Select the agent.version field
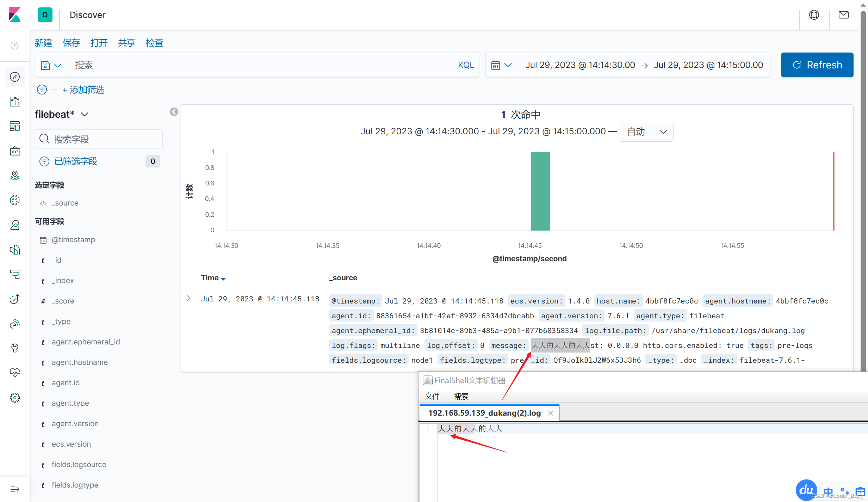The width and height of the screenshot is (868, 502). pyautogui.click(x=75, y=424)
